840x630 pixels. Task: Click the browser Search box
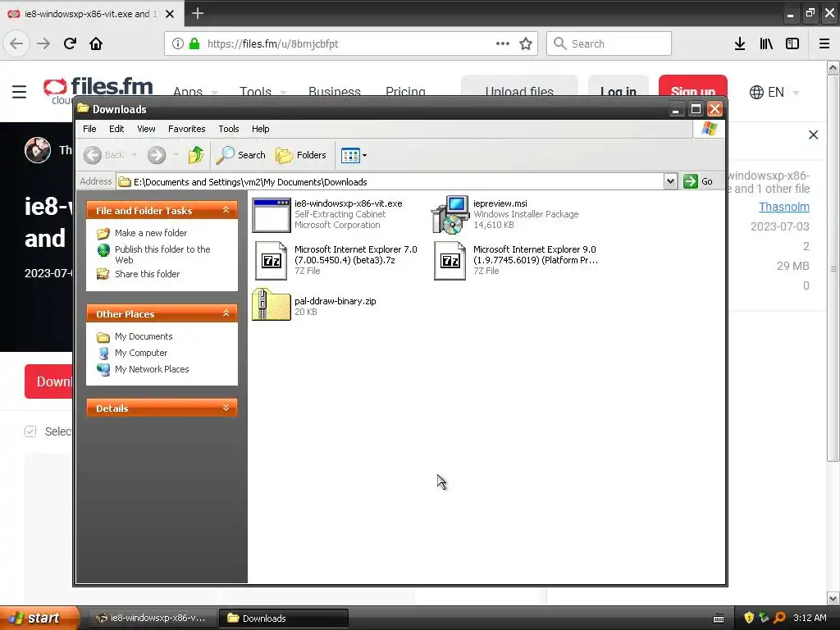click(609, 43)
